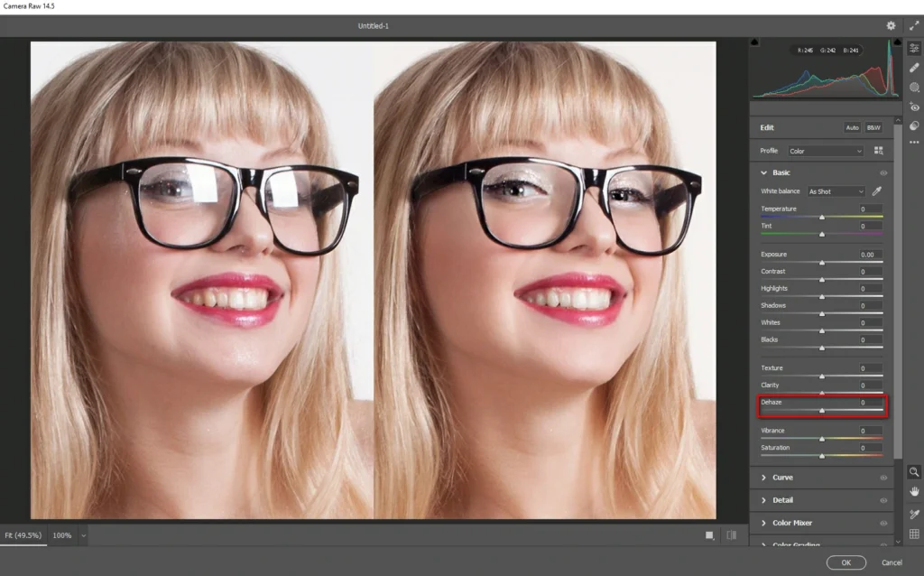Collapse the Basic panel section
This screenshot has width=924, height=576.
[x=763, y=172]
